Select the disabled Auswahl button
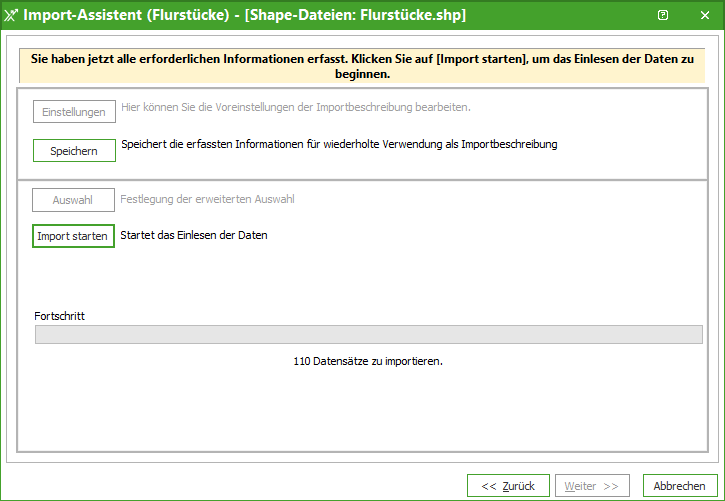Image resolution: width=725 pixels, height=501 pixels. pos(73,200)
